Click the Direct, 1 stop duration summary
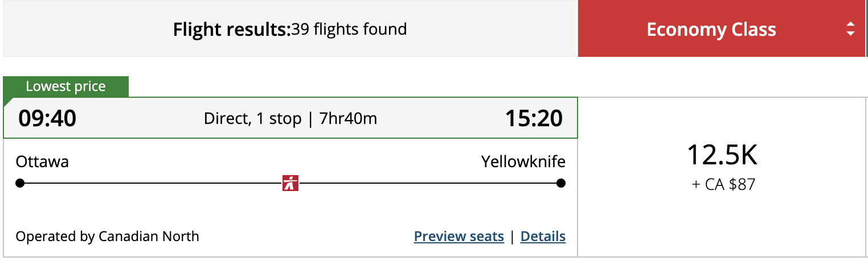The width and height of the screenshot is (868, 261). (x=290, y=119)
